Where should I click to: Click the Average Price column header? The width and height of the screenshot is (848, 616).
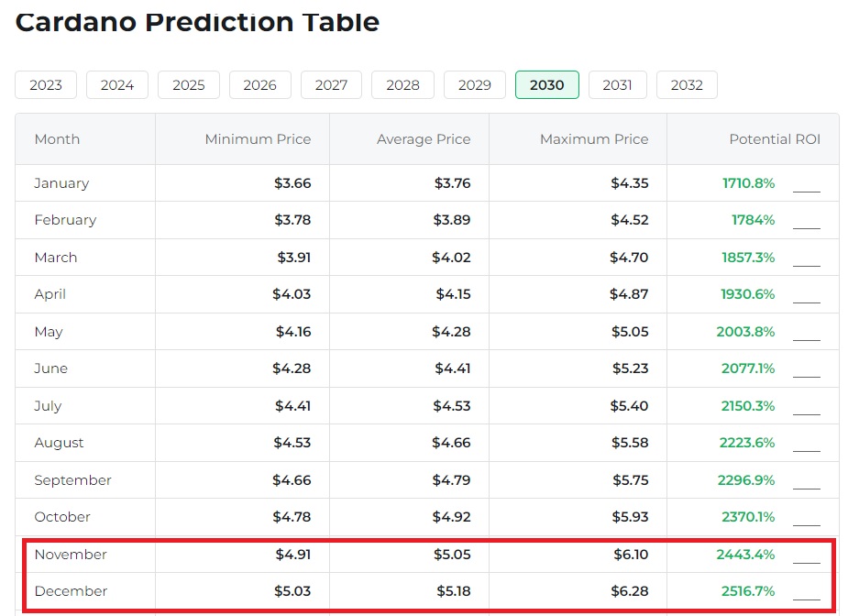424,139
